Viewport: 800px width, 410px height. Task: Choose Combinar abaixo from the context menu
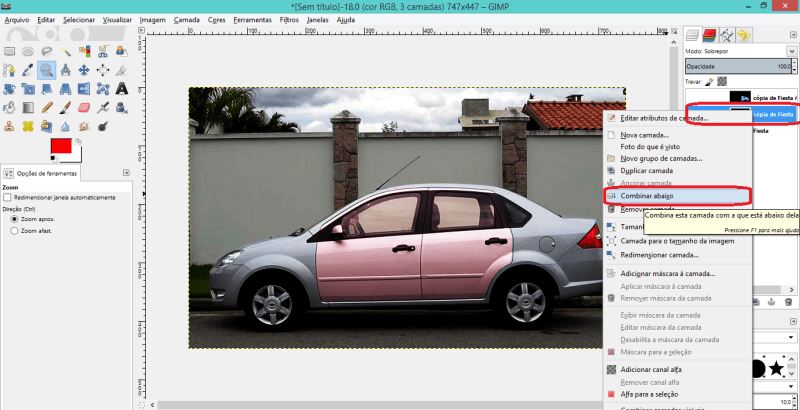click(678, 196)
